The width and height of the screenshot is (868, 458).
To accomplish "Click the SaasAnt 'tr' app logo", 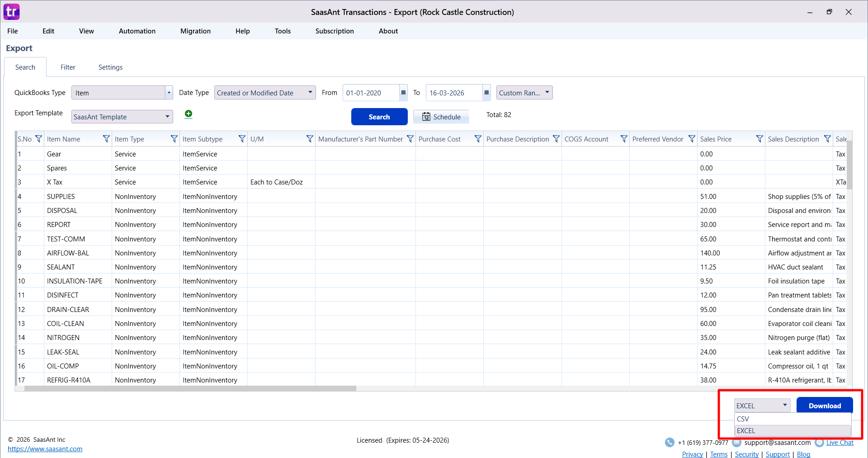I will point(11,12).
